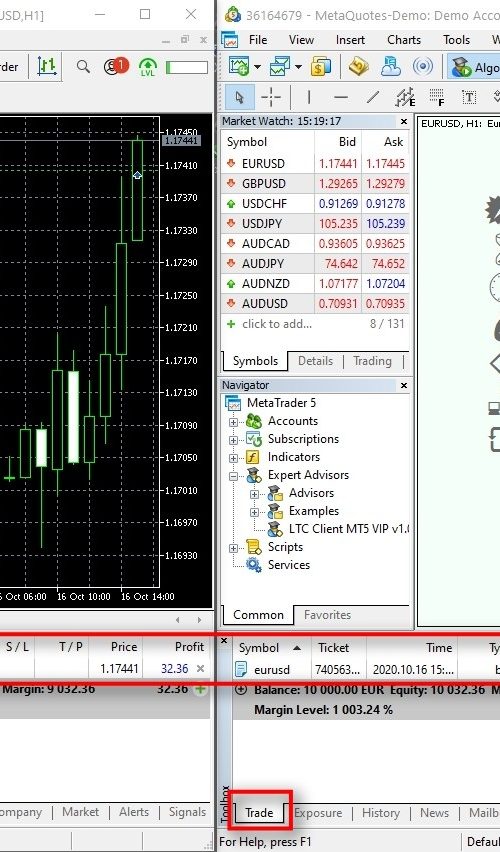Image resolution: width=500 pixels, height=852 pixels.
Task: Switch to Favorites tab in Navigator
Action: 327,615
